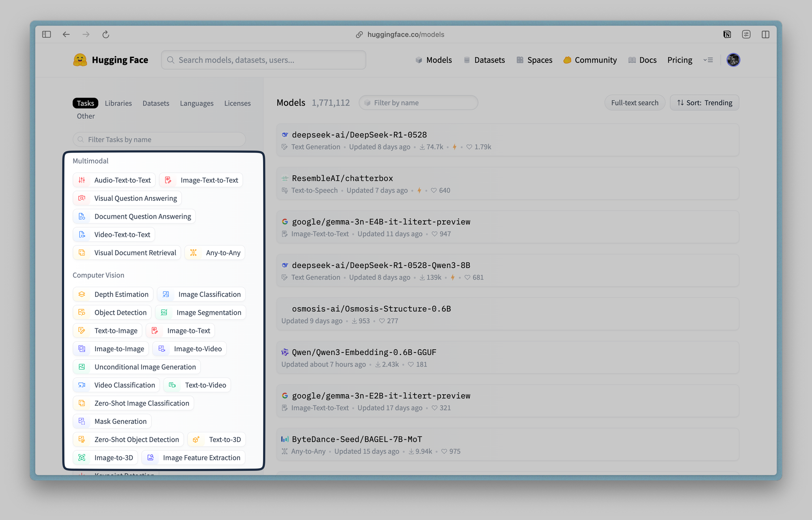Switch to the Other filter tab
The width and height of the screenshot is (812, 520).
[x=86, y=116]
